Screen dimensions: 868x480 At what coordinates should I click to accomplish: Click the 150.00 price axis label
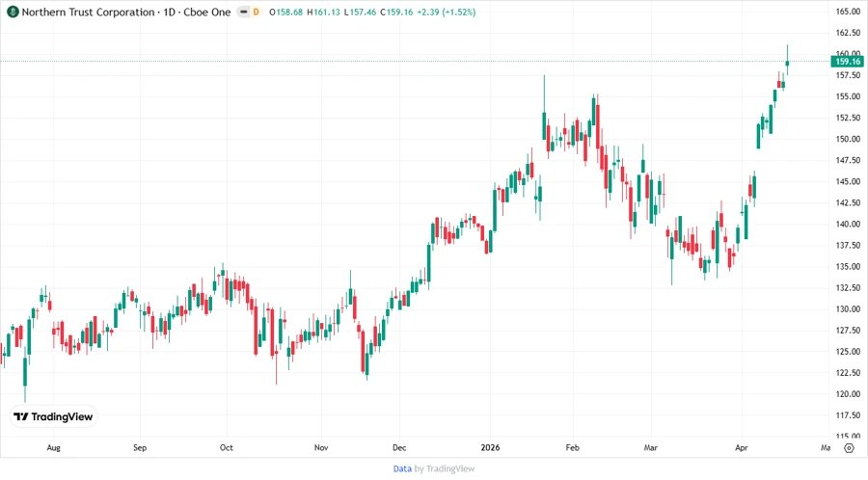pos(848,139)
